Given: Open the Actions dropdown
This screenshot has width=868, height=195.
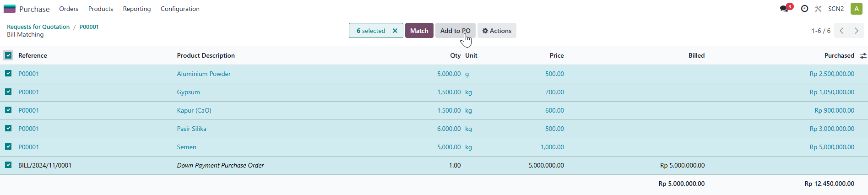Looking at the screenshot, I should coord(497,31).
